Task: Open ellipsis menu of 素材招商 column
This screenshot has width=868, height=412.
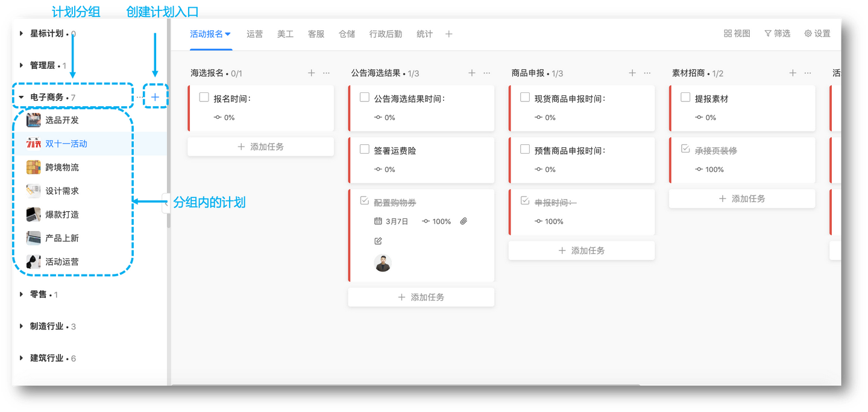Action: tap(808, 73)
